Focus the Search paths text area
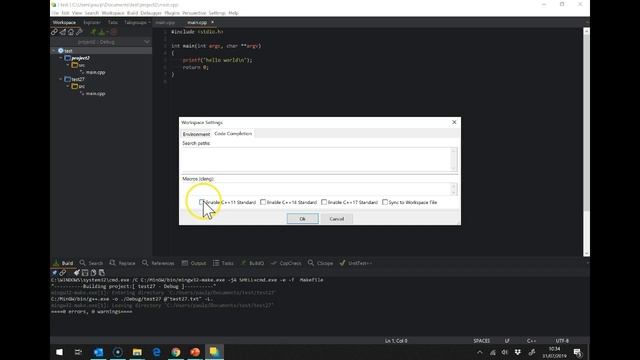The height and width of the screenshot is (360, 640). 316,159
